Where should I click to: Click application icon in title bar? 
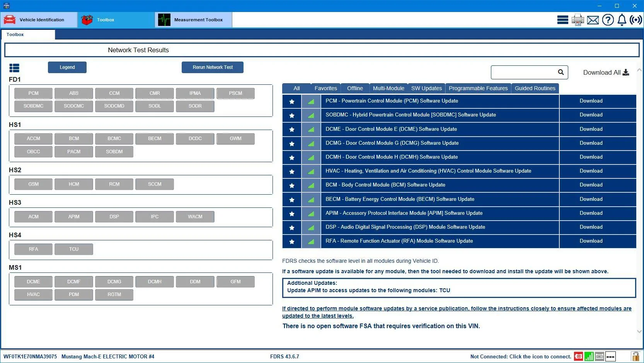coord(6,6)
